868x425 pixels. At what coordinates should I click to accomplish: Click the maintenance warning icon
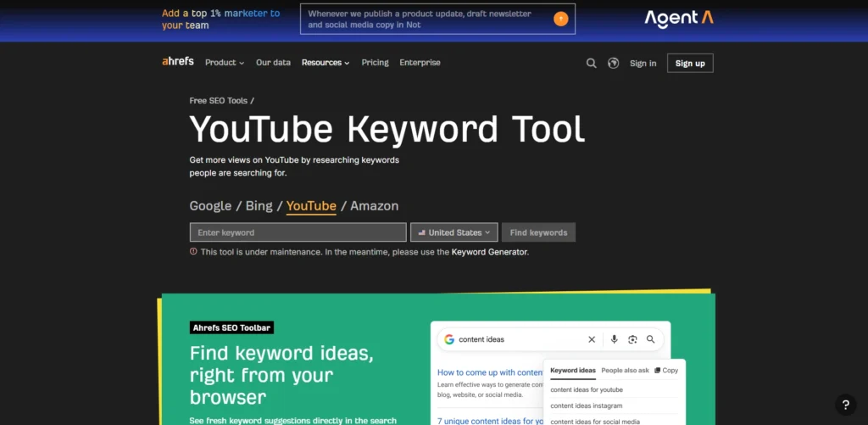pyautogui.click(x=193, y=252)
